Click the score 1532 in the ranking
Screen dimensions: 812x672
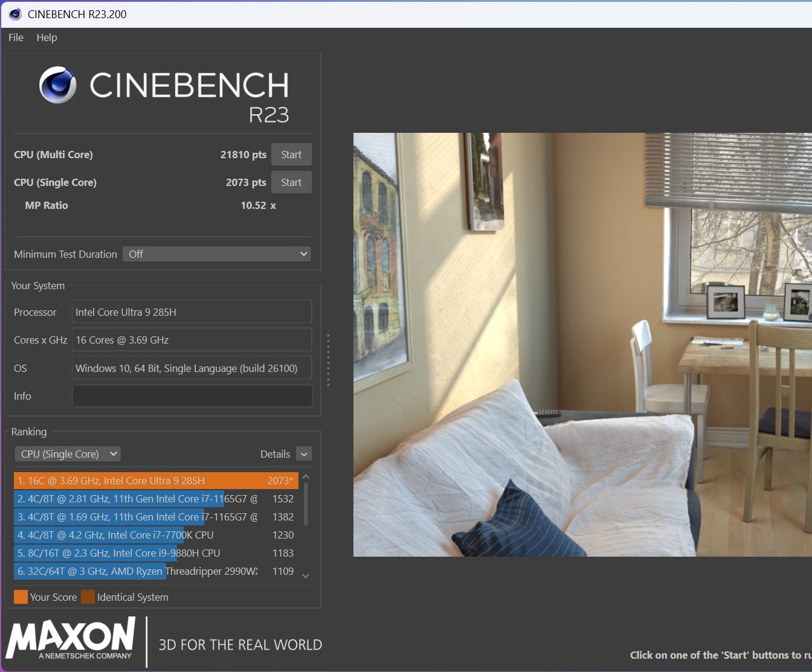283,499
